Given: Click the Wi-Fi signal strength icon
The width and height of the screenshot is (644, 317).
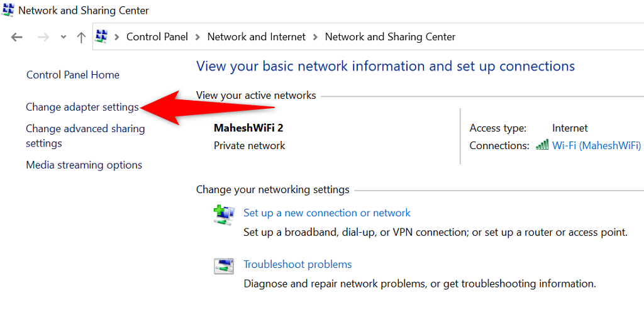Looking at the screenshot, I should pos(541,145).
